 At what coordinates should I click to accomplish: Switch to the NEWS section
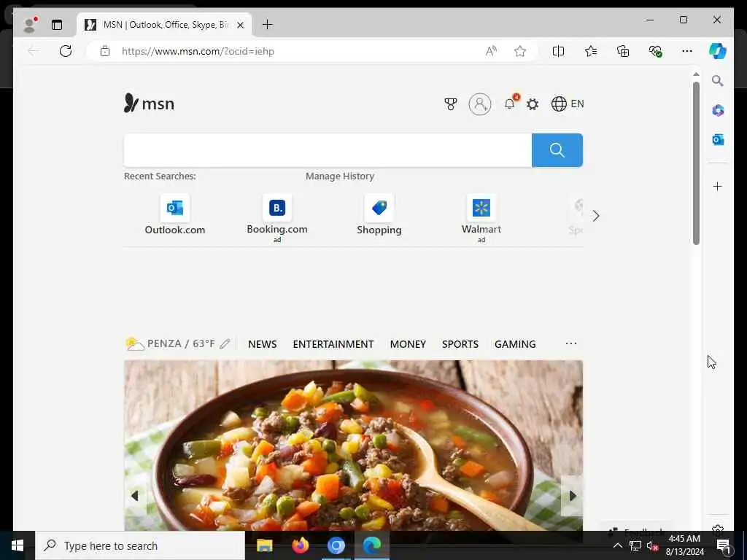tap(262, 344)
